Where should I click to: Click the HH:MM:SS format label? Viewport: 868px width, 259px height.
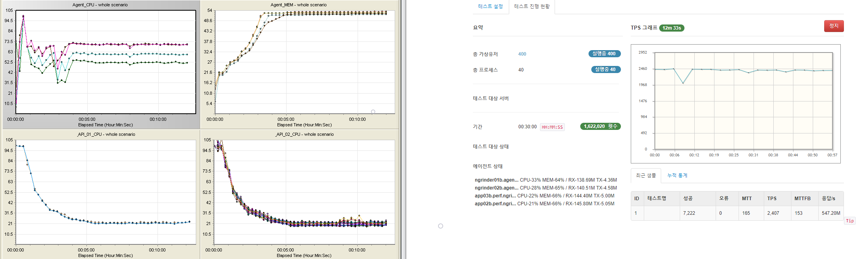point(552,127)
